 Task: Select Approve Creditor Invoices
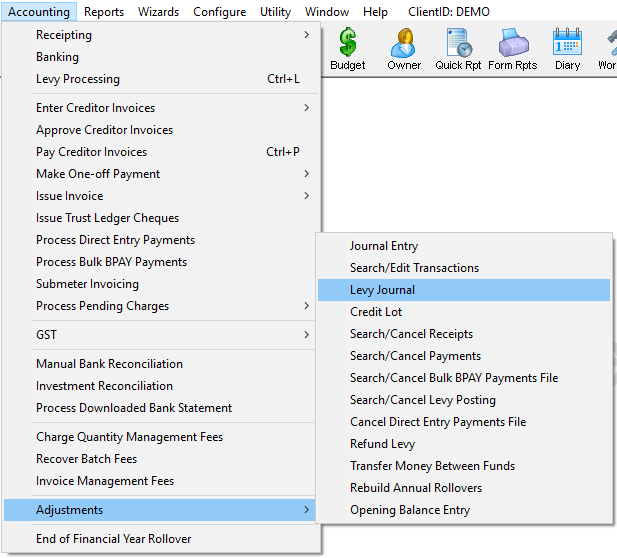coord(161,129)
